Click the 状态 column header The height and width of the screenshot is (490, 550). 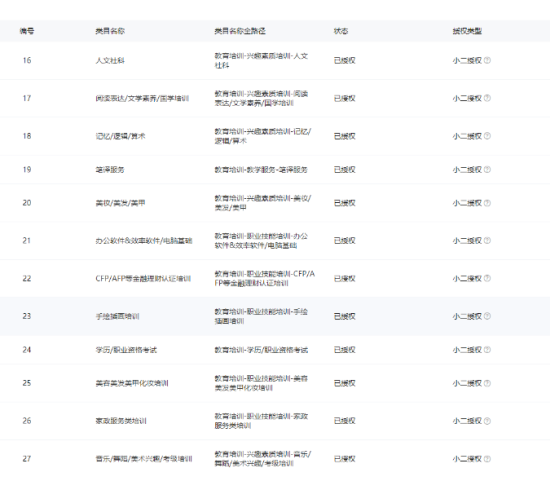[x=341, y=31]
